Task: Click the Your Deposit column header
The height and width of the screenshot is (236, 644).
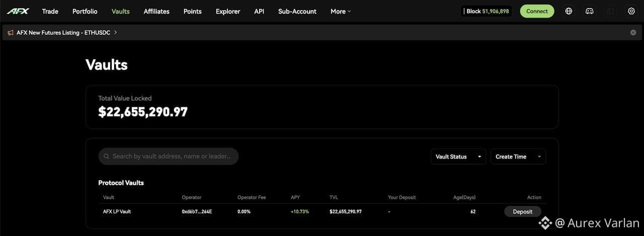Action: point(402,197)
